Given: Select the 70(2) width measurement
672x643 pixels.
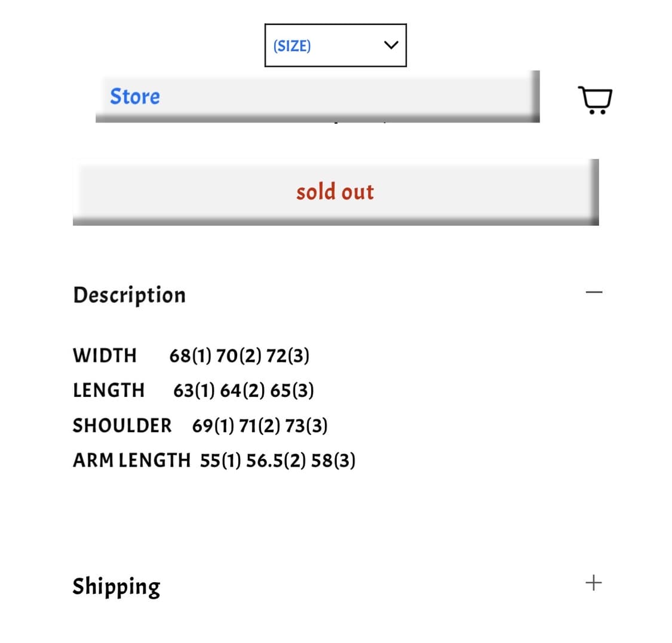Looking at the screenshot, I should [x=238, y=356].
